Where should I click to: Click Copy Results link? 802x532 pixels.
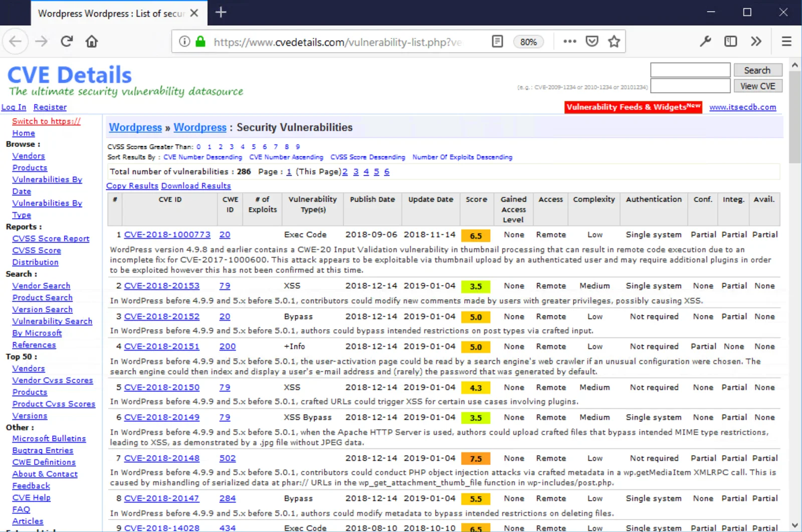coord(132,186)
